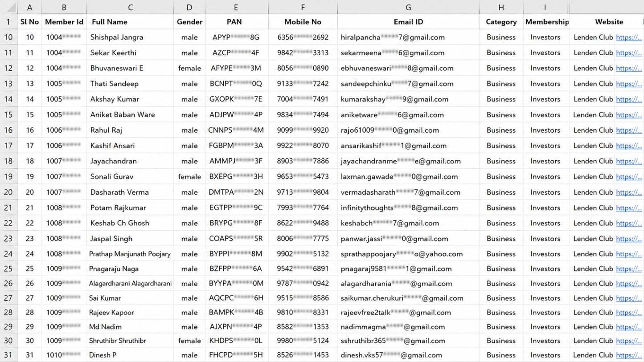The height and width of the screenshot is (362, 644).
Task: Select the PAN cell starting with 'KHDPS'
Action: click(236, 341)
